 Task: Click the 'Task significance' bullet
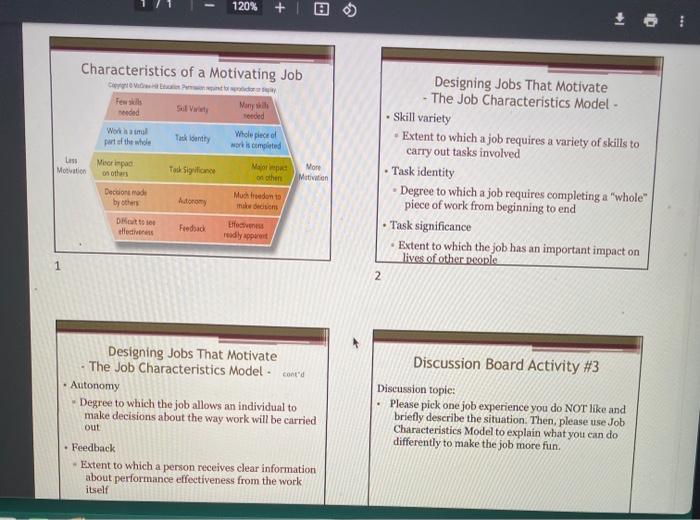tap(430, 226)
